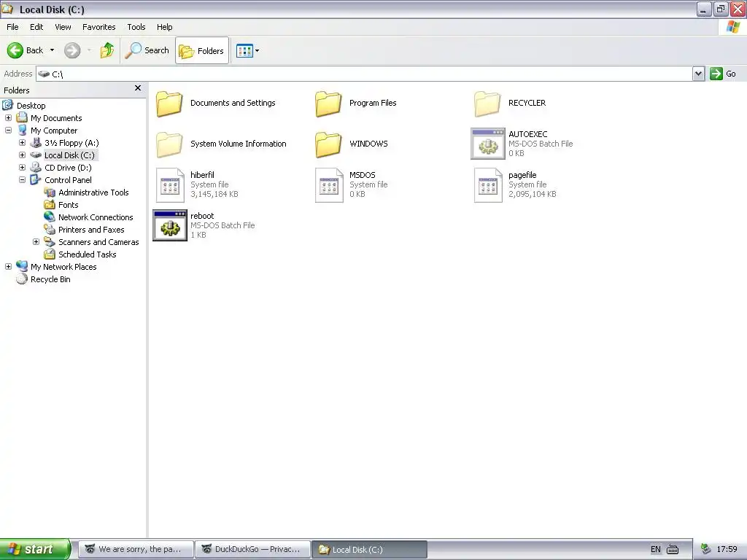Open the Views icon menu
The width and height of the screenshot is (747, 560).
[248, 50]
